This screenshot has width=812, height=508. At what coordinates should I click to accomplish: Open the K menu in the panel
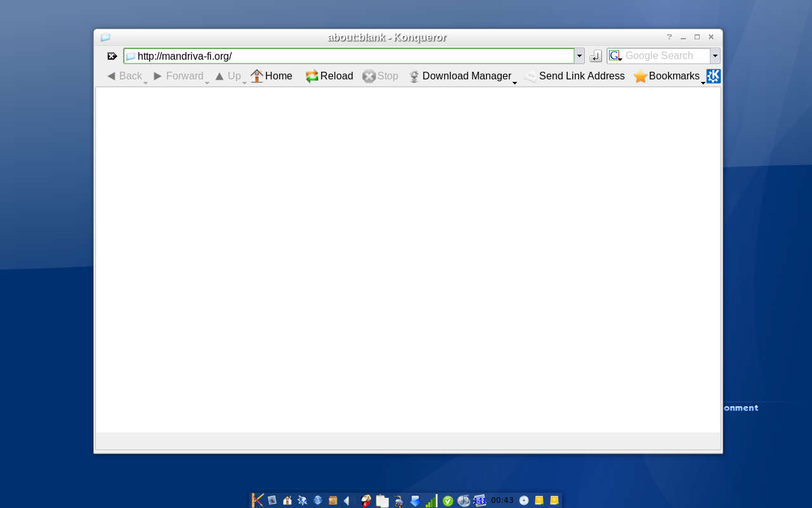(258, 500)
